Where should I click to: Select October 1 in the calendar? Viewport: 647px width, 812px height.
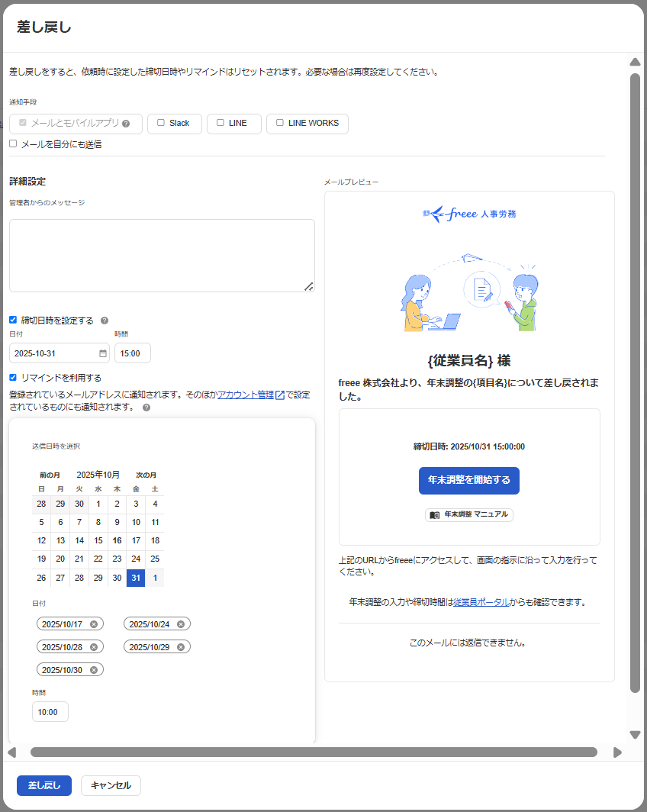point(98,504)
